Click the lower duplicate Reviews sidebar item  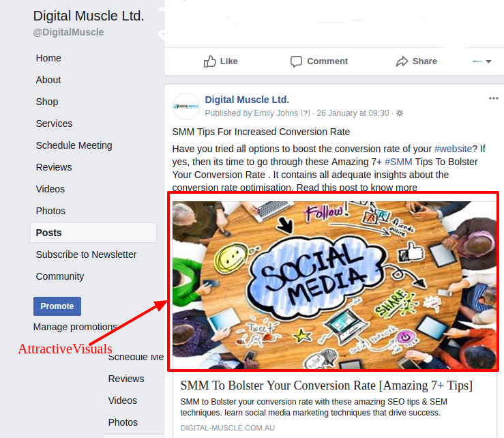pyautogui.click(x=126, y=379)
